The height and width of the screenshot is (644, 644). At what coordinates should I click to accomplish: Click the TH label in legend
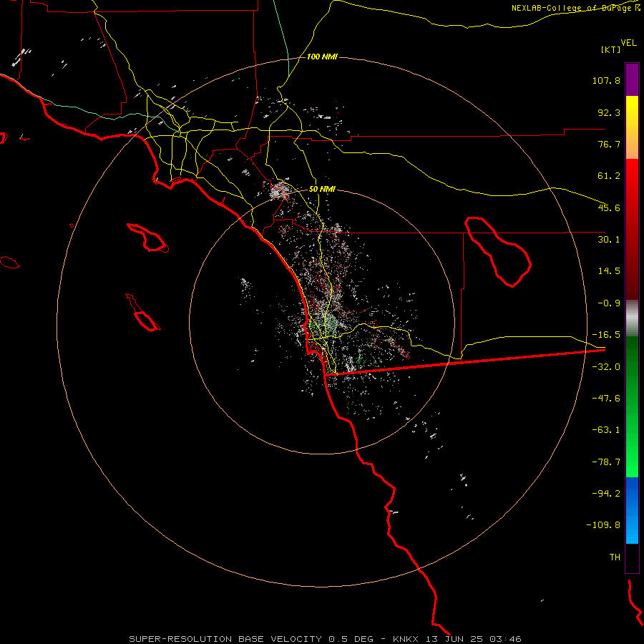tap(615, 557)
